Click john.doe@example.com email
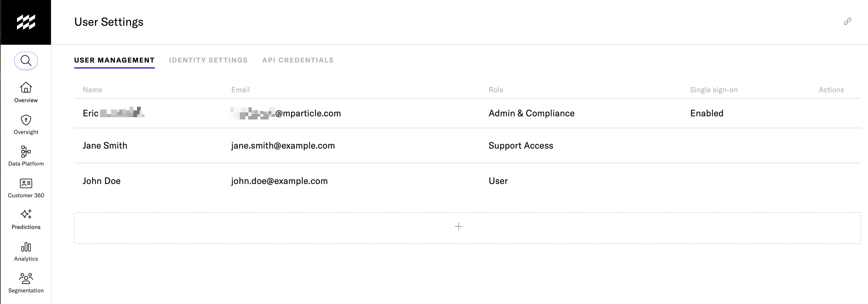868x304 pixels. (x=279, y=181)
